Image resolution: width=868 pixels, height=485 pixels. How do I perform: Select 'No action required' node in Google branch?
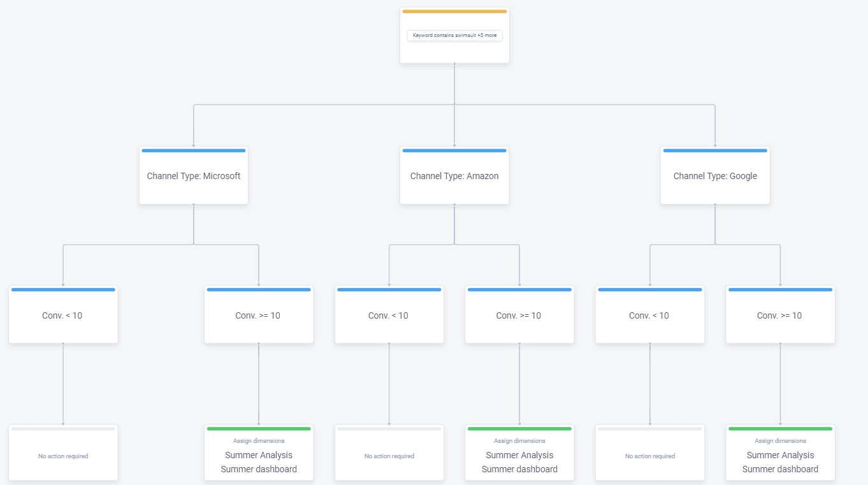649,456
